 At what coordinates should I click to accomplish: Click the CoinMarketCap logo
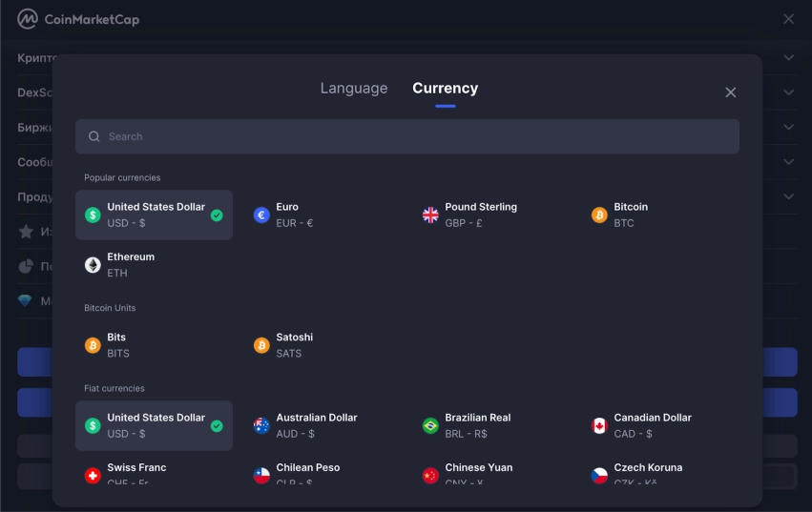[78, 19]
